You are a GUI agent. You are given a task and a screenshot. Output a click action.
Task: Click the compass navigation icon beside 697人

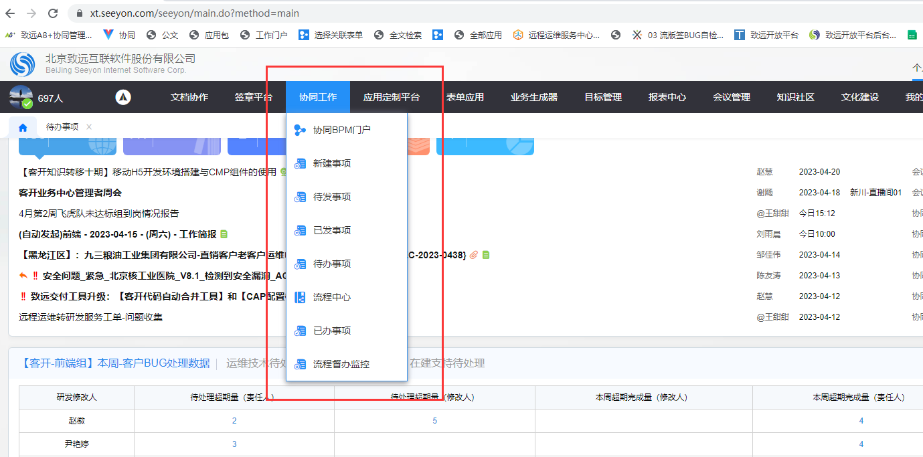123,98
